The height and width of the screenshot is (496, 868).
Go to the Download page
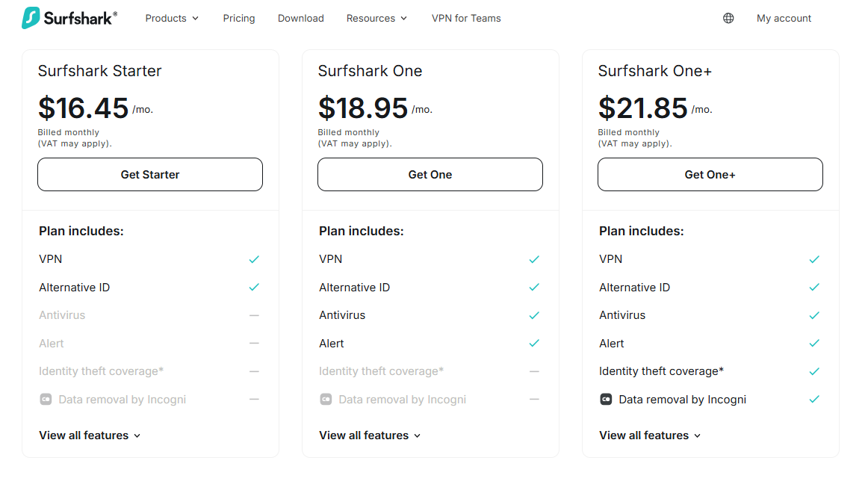coord(300,18)
